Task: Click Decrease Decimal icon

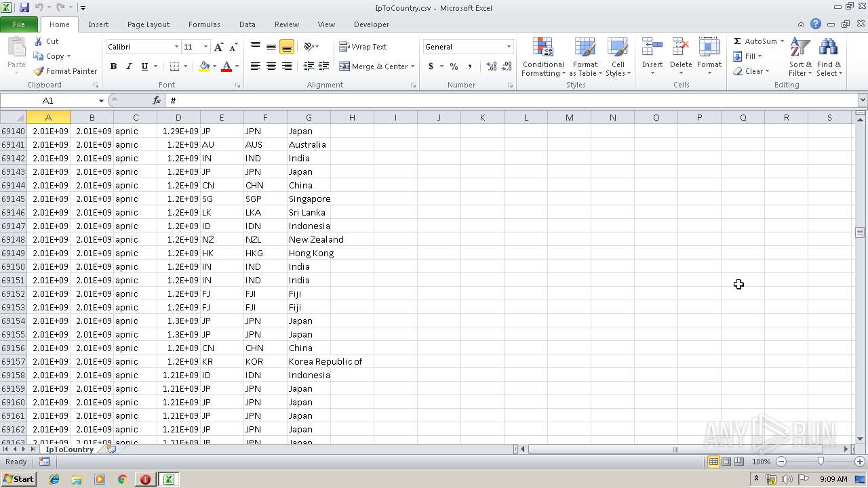Action: 507,66
